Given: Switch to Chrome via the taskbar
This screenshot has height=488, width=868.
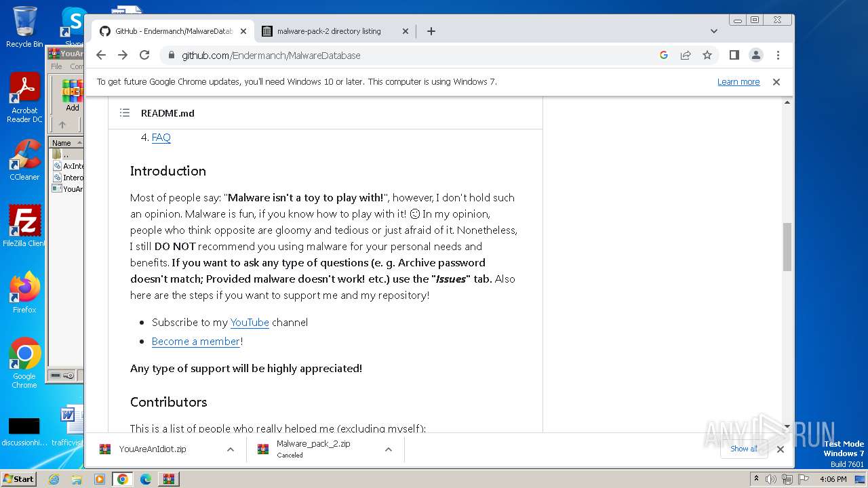Looking at the screenshot, I should [123, 479].
